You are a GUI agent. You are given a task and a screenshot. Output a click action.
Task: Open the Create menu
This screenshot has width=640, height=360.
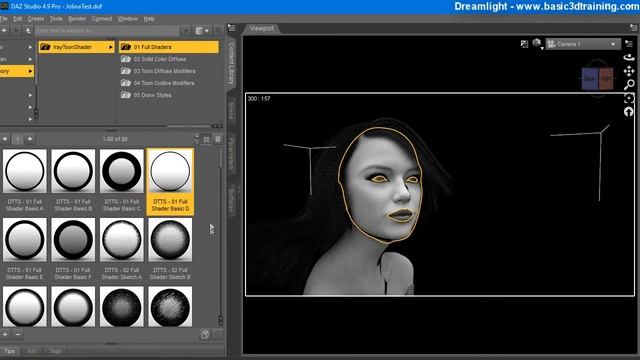[x=36, y=19]
